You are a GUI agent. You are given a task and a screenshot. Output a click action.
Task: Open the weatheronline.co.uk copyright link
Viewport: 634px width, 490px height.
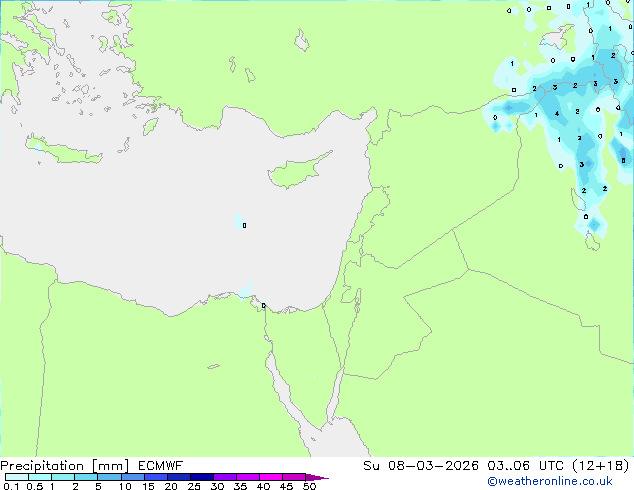(x=550, y=481)
